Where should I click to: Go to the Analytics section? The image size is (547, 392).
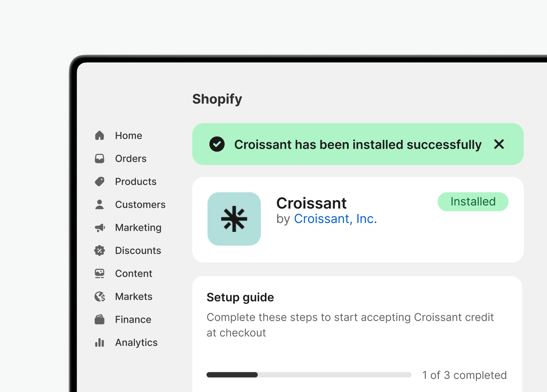pyautogui.click(x=136, y=343)
